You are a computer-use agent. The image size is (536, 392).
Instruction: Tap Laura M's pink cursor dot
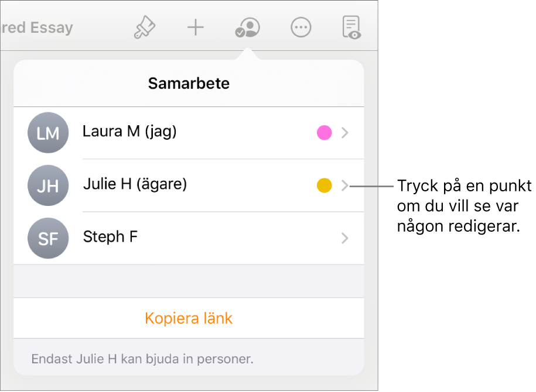[x=324, y=133]
